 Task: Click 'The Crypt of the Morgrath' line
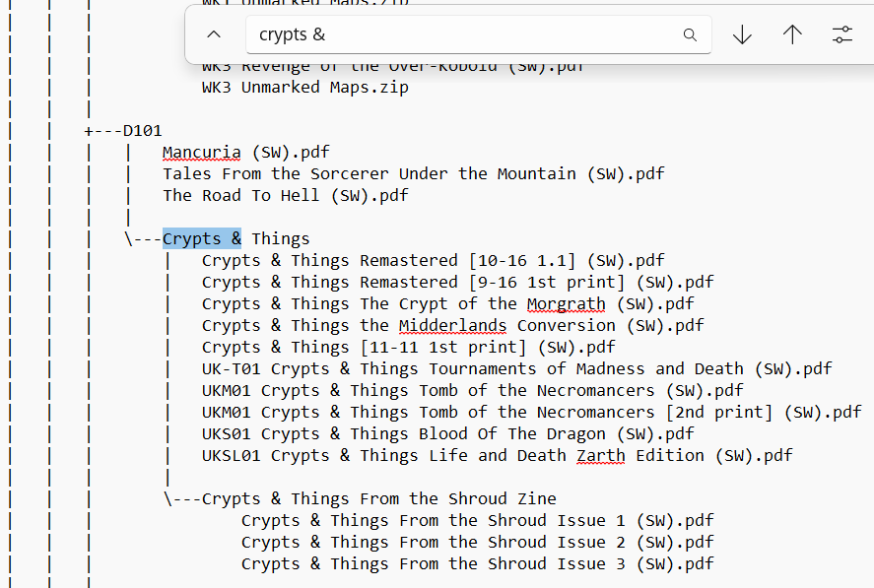point(447,304)
